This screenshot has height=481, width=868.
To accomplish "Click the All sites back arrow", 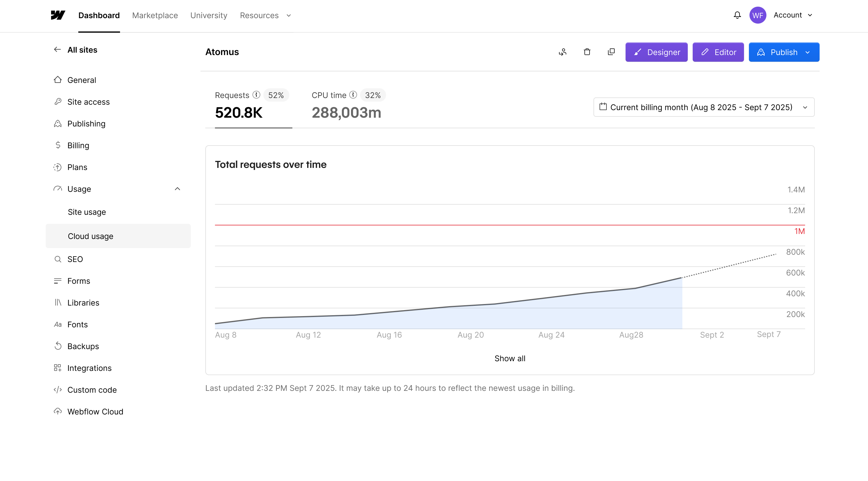I will point(57,50).
